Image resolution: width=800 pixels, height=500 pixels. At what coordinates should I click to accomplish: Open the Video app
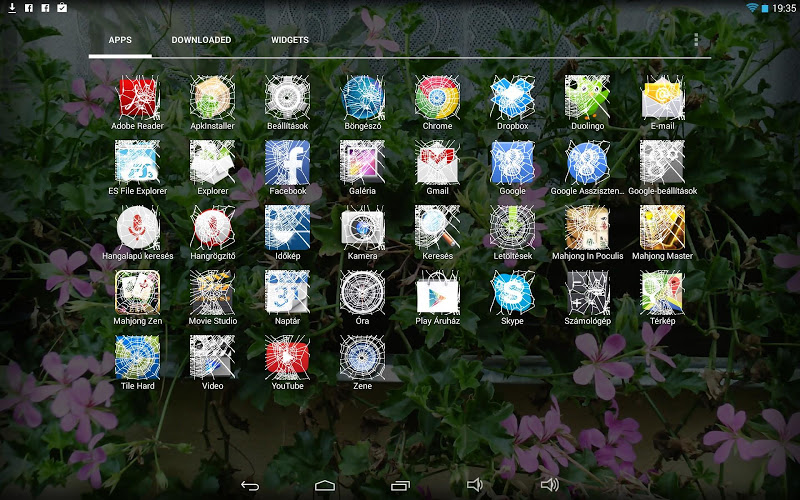pos(212,358)
